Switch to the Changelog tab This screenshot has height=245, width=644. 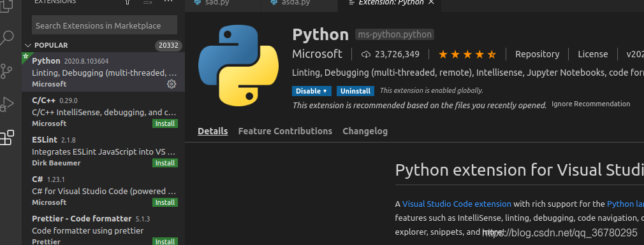[x=365, y=131]
